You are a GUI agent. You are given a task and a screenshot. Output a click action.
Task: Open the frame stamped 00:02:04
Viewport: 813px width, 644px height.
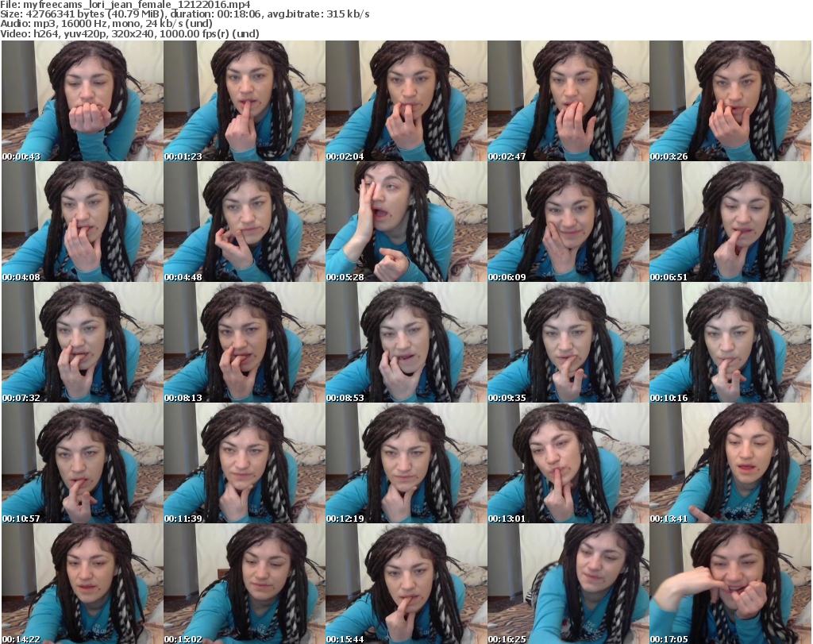(406, 101)
